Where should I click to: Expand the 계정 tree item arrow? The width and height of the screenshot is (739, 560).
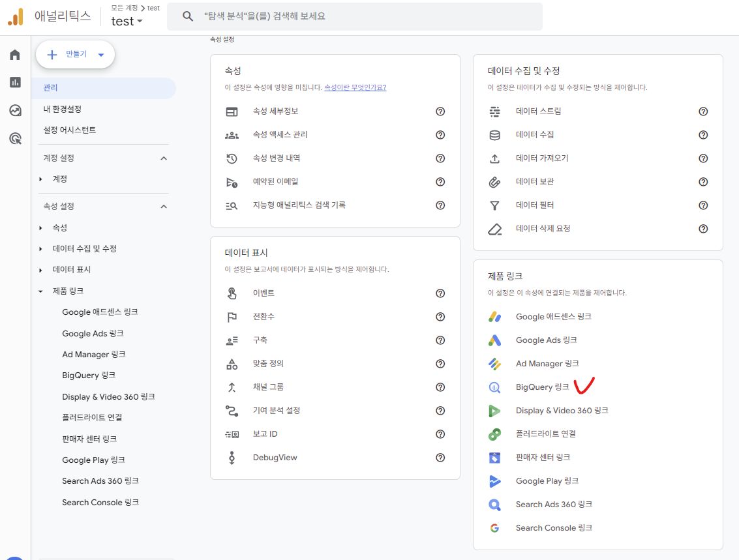41,179
